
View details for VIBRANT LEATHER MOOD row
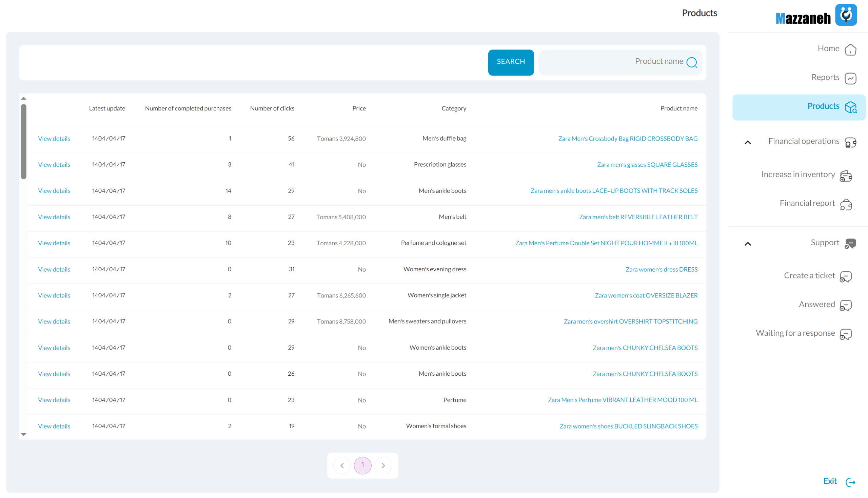[54, 400]
